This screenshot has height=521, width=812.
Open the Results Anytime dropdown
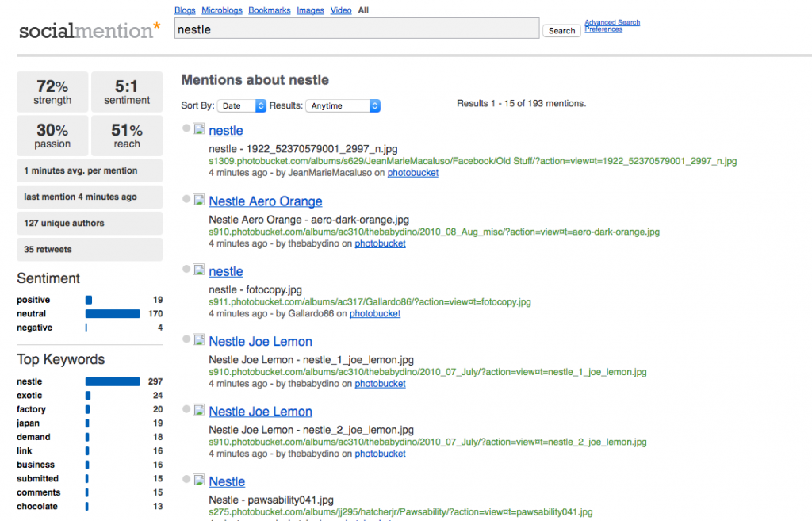(x=343, y=105)
